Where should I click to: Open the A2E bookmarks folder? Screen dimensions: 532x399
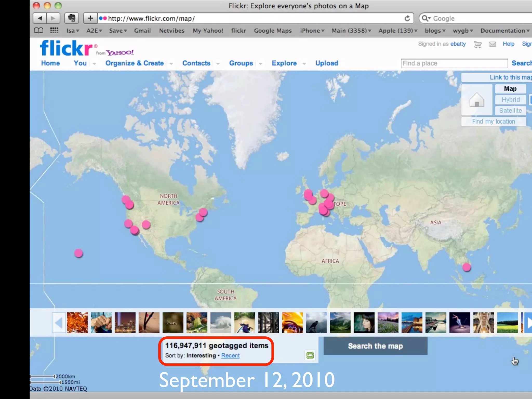[x=94, y=31]
